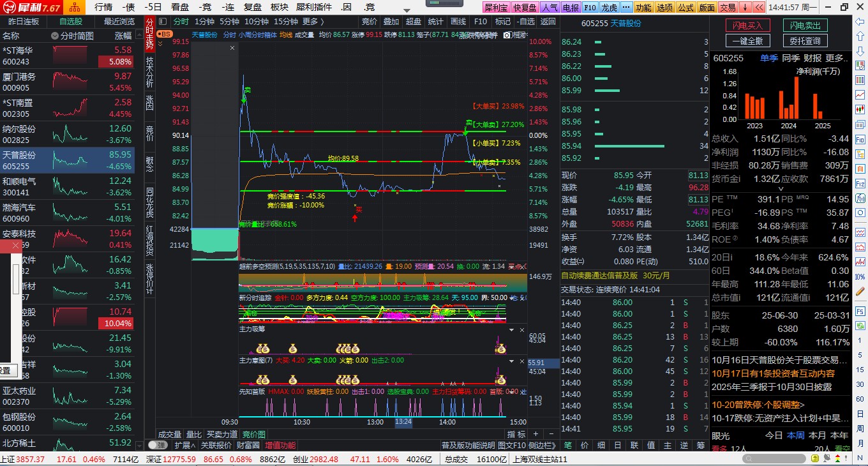Image resolution: width=868 pixels, height=466 pixels.
Task: Close the 主力意图 indicator panel
Action: point(522,361)
